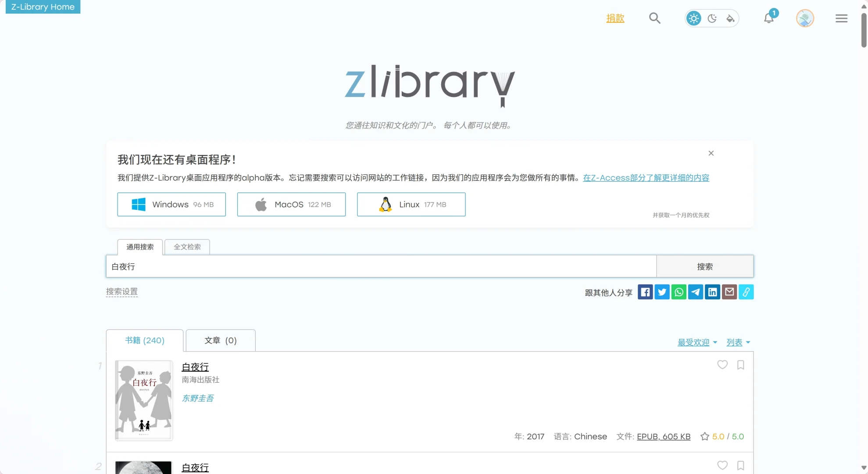Share on LinkedIn icon
This screenshot has height=474, width=868.
pyautogui.click(x=712, y=292)
